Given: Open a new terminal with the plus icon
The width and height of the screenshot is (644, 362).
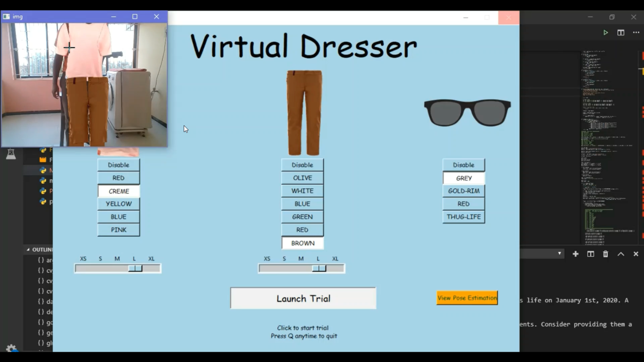Looking at the screenshot, I should point(575,254).
